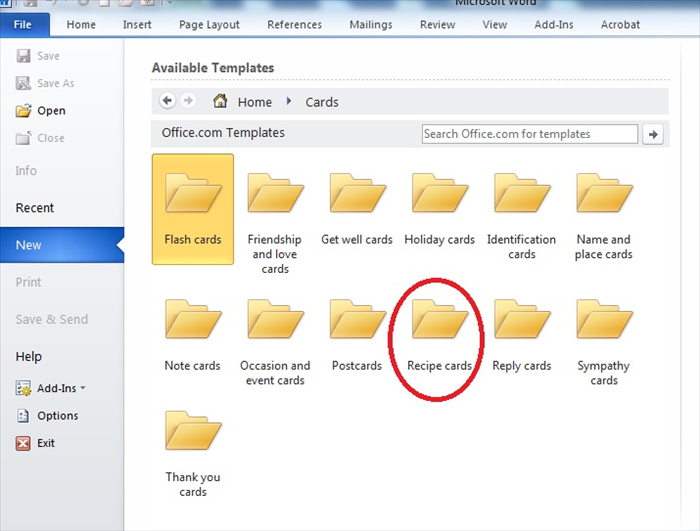Viewport: 700px width, 531px height.
Task: Click the Home house icon in breadcrumb
Action: (x=220, y=101)
